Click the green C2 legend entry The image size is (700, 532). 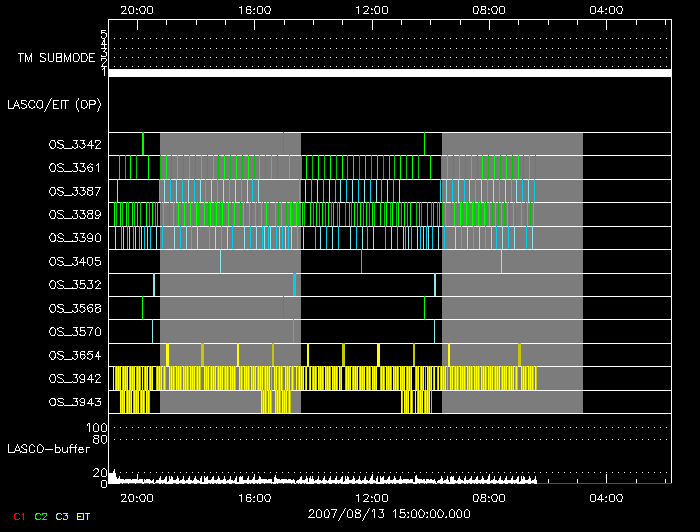click(40, 516)
